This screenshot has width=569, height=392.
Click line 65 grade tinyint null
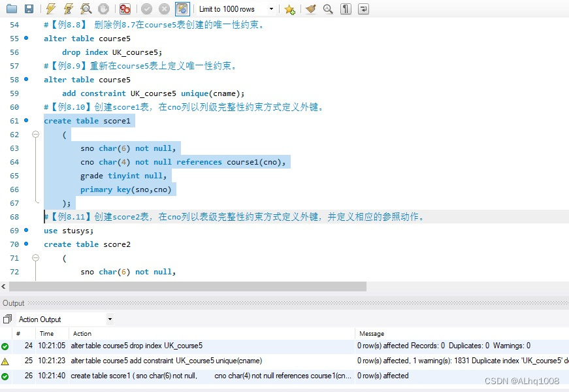click(x=123, y=176)
